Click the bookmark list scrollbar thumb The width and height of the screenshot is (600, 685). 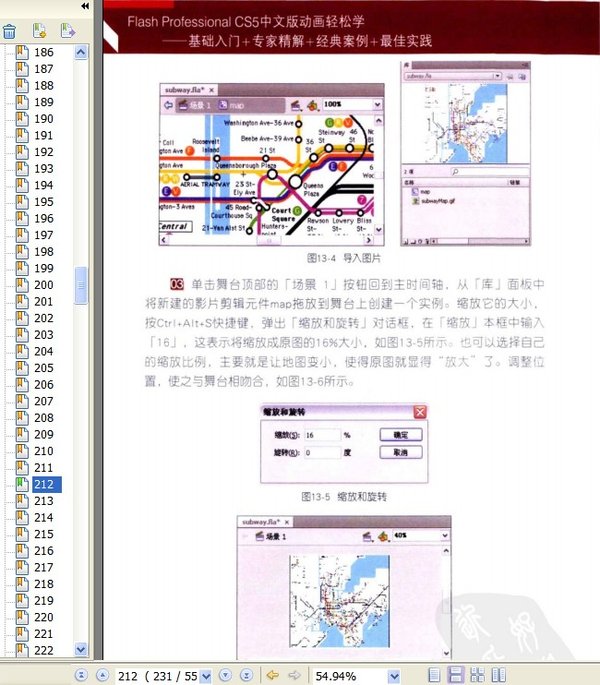[x=81, y=285]
